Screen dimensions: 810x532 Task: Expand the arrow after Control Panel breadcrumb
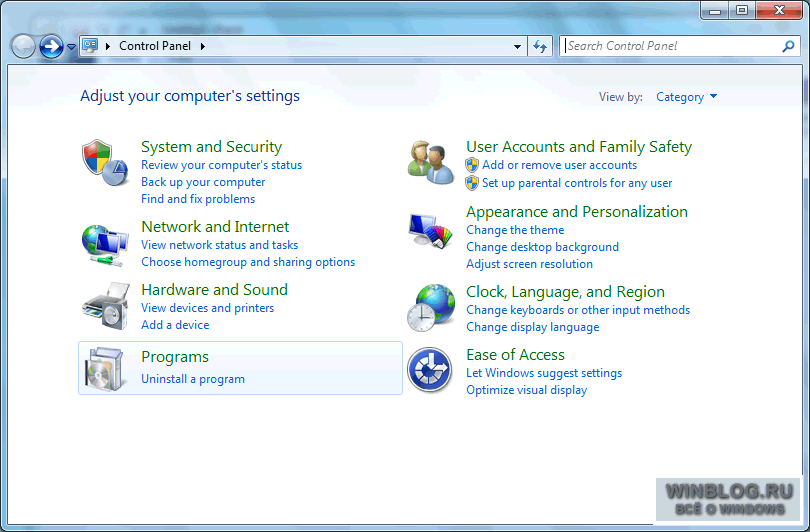click(202, 46)
